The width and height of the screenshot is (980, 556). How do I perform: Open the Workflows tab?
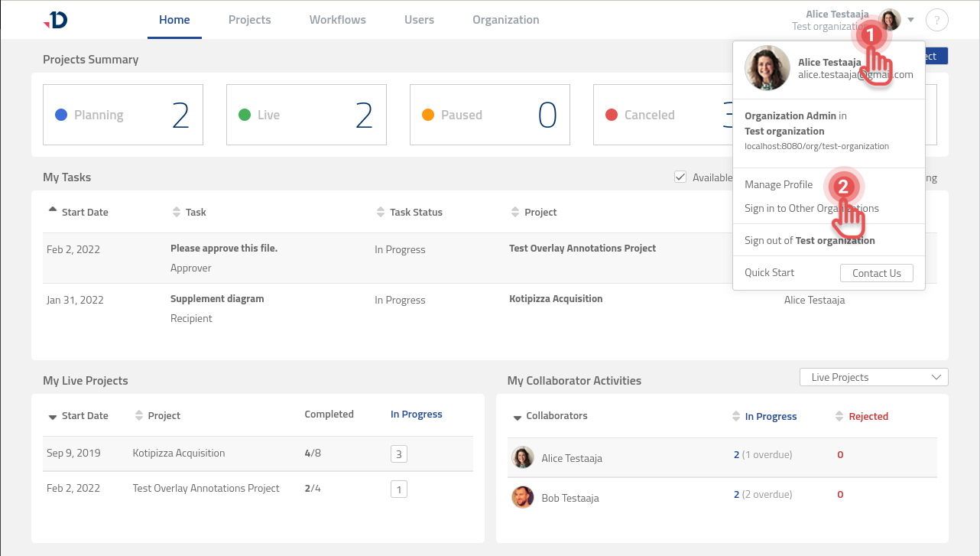(337, 20)
